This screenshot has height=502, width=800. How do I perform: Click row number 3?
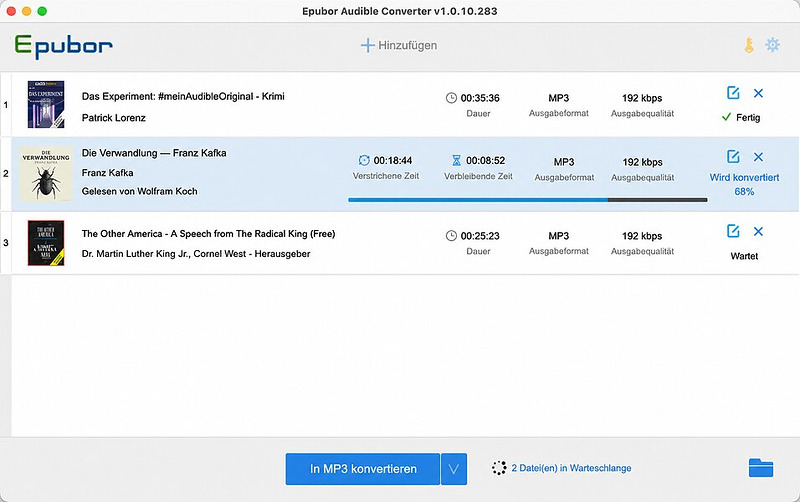[6, 243]
